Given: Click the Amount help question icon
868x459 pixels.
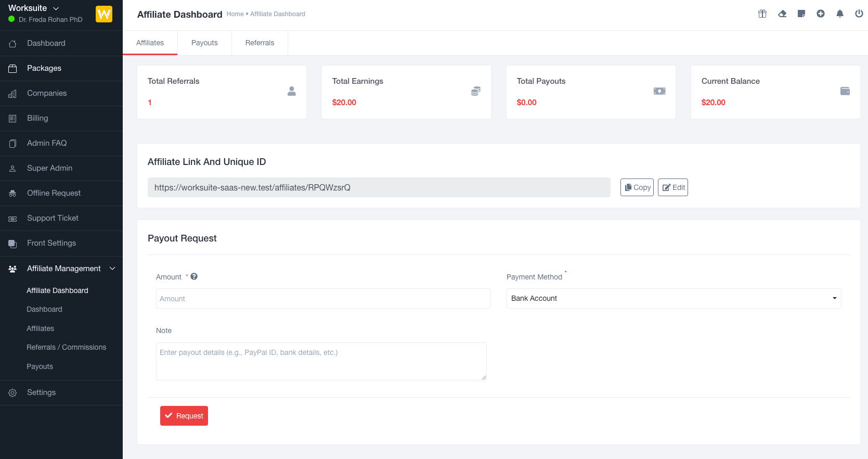Looking at the screenshot, I should [x=194, y=277].
